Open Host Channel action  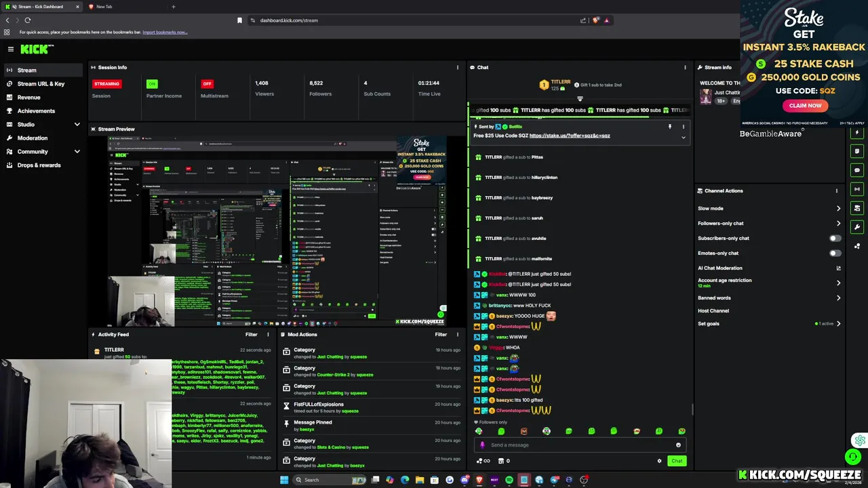pos(713,310)
